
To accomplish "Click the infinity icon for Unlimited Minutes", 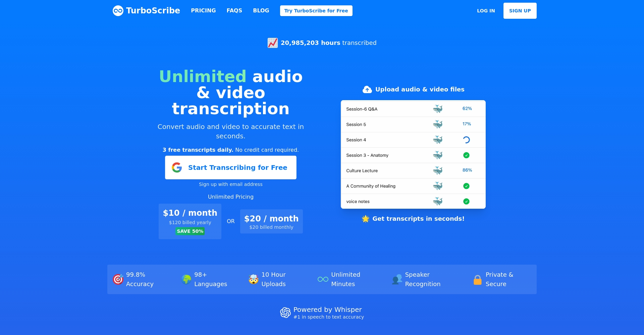I will tap(323, 279).
